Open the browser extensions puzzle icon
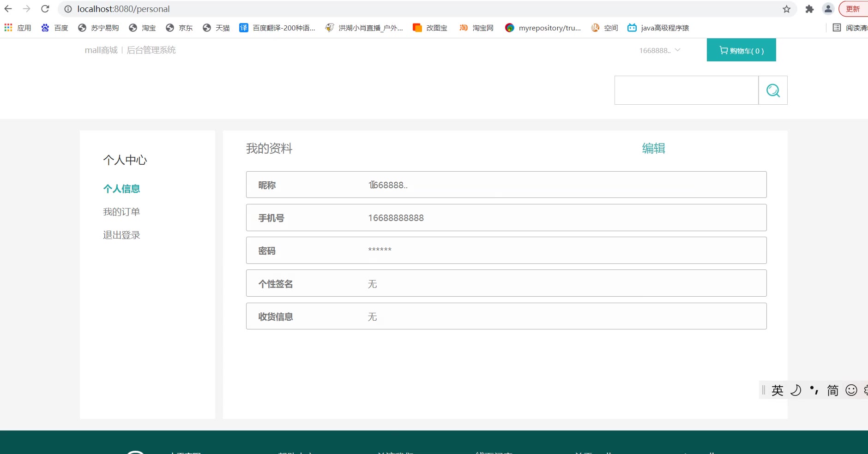 [x=809, y=9]
